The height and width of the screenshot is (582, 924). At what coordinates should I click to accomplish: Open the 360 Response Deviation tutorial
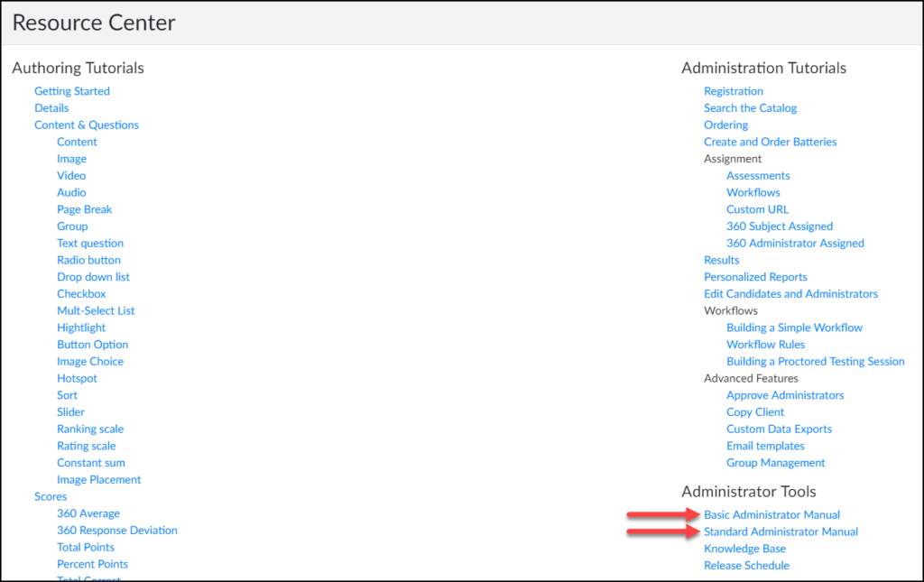[x=116, y=531]
